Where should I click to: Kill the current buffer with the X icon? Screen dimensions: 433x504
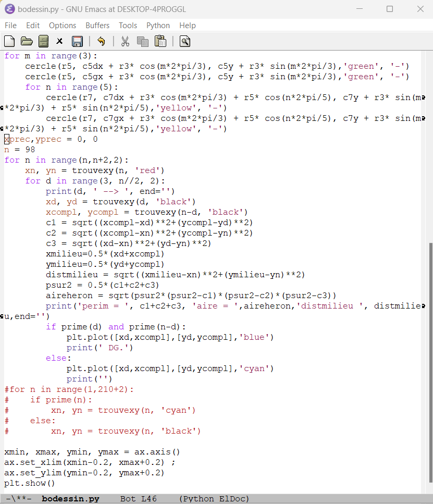[60, 41]
